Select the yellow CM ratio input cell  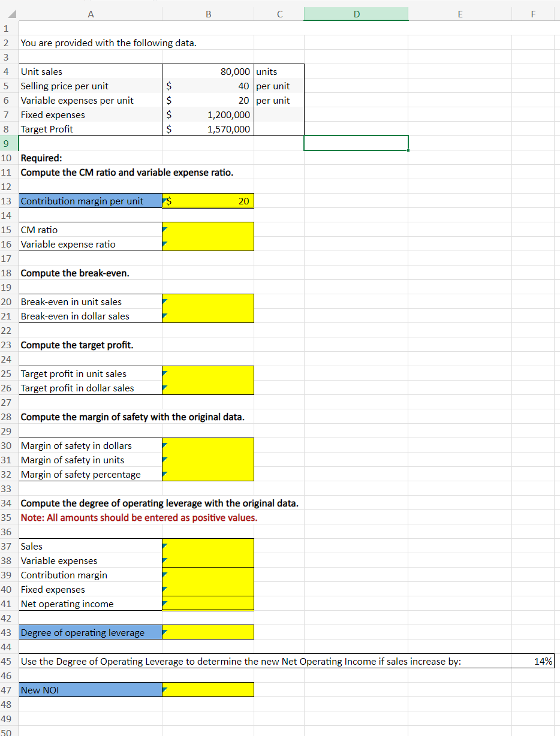[207, 230]
